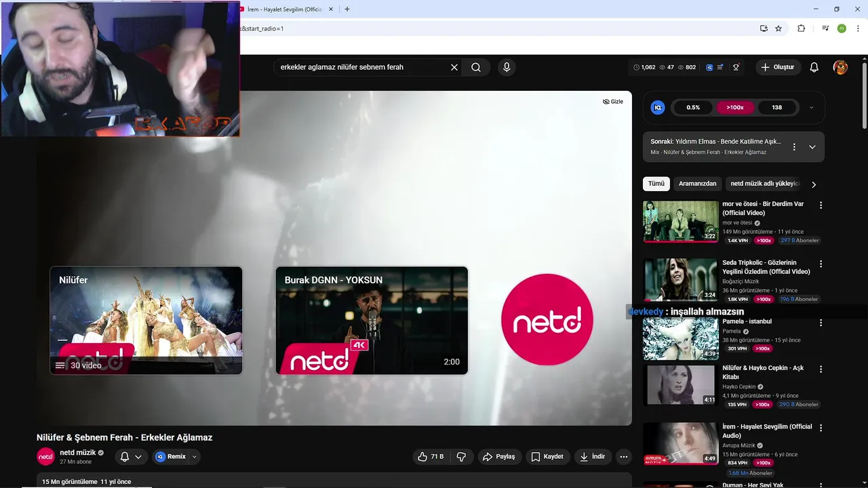
Task: Open the vidIQ list icon in header
Action: [720, 67]
